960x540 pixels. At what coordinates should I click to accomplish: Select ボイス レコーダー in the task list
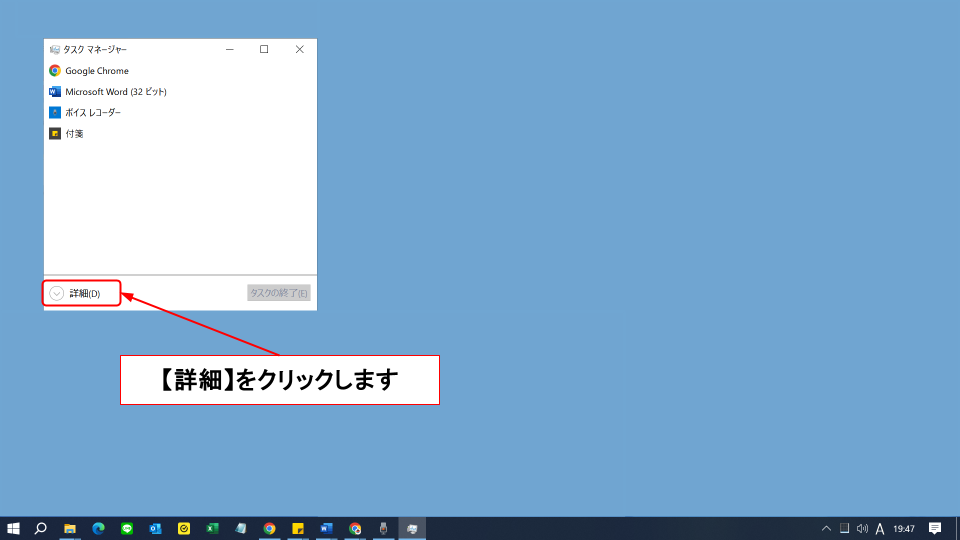coord(92,113)
